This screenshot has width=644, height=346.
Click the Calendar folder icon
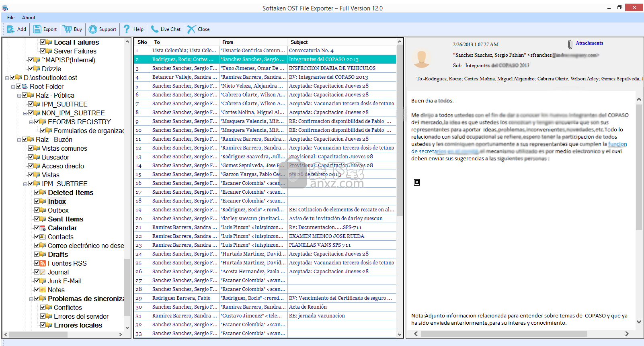tap(43, 228)
